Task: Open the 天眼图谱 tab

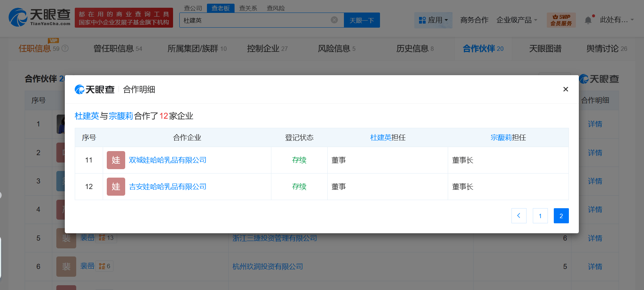Action: coord(545,48)
